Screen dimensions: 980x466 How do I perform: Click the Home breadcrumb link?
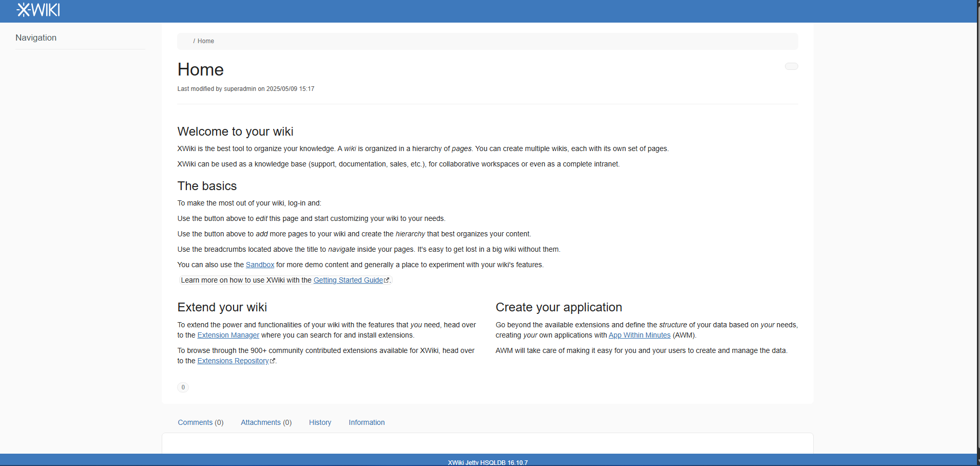click(x=205, y=41)
